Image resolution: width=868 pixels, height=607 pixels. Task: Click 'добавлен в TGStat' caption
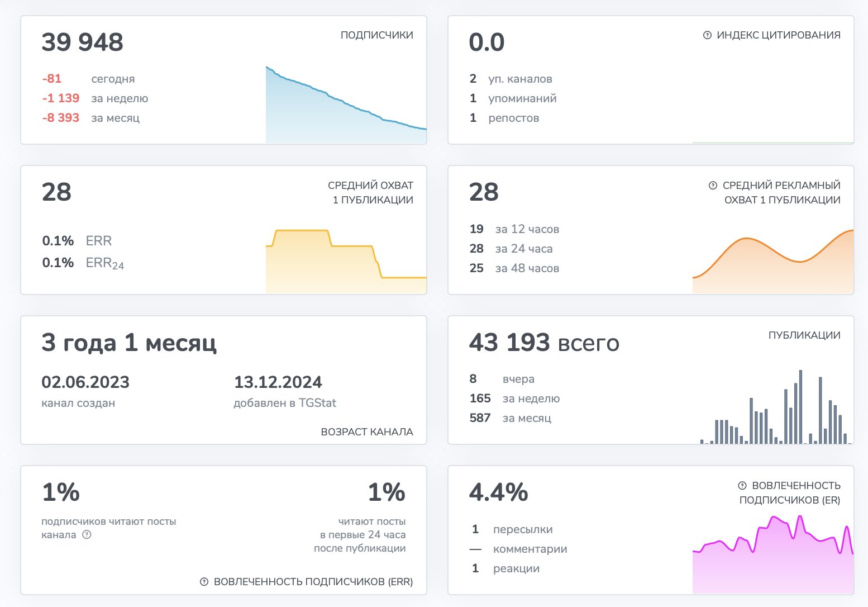coord(285,403)
